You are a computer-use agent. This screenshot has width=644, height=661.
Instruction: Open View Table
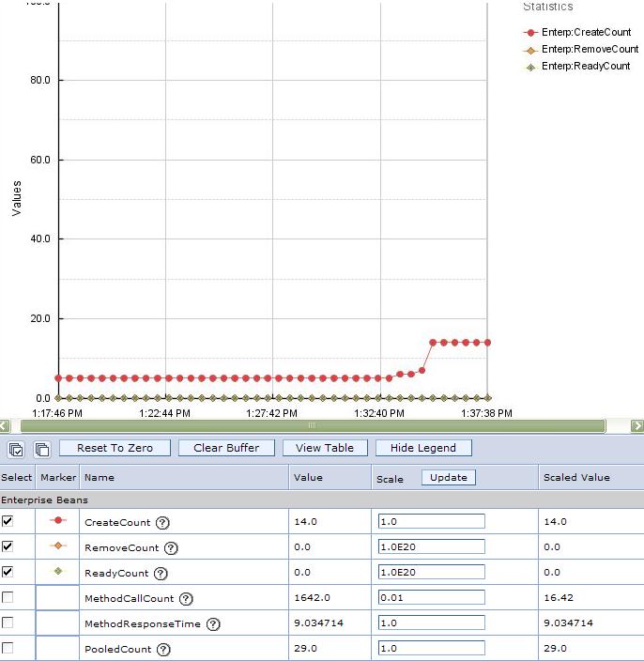(x=325, y=448)
